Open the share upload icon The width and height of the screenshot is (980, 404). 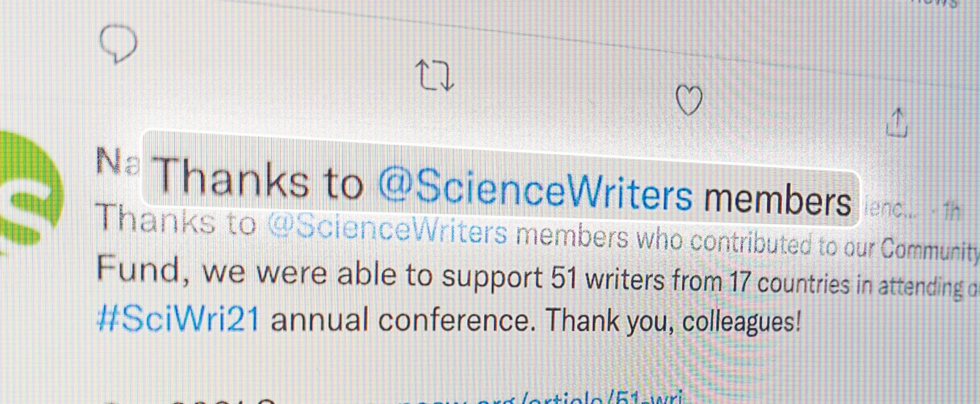(897, 122)
